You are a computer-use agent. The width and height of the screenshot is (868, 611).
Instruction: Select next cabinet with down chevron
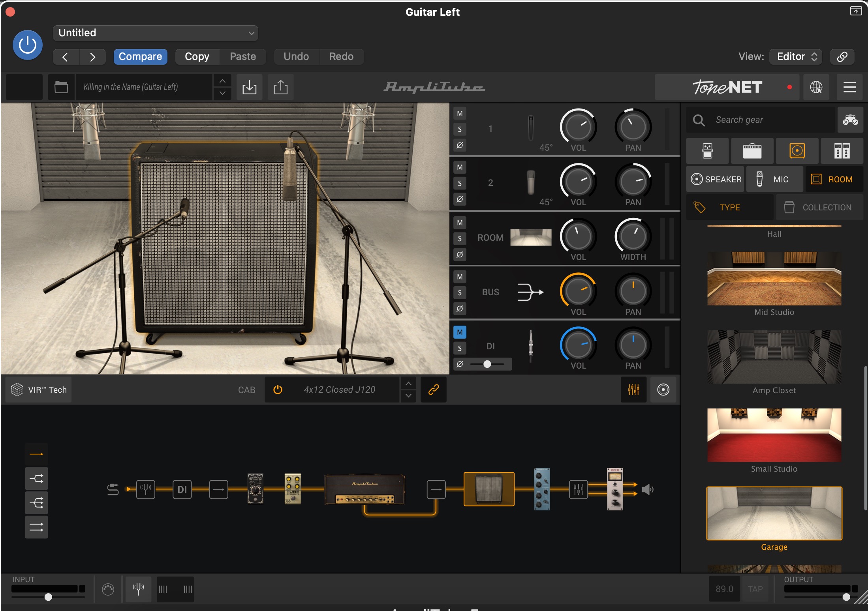[x=408, y=396]
